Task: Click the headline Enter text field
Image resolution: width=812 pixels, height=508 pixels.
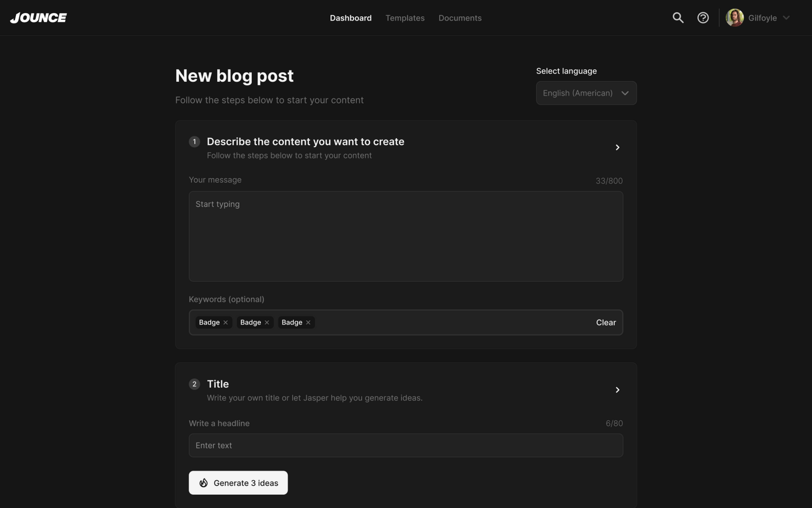Action: point(405,446)
